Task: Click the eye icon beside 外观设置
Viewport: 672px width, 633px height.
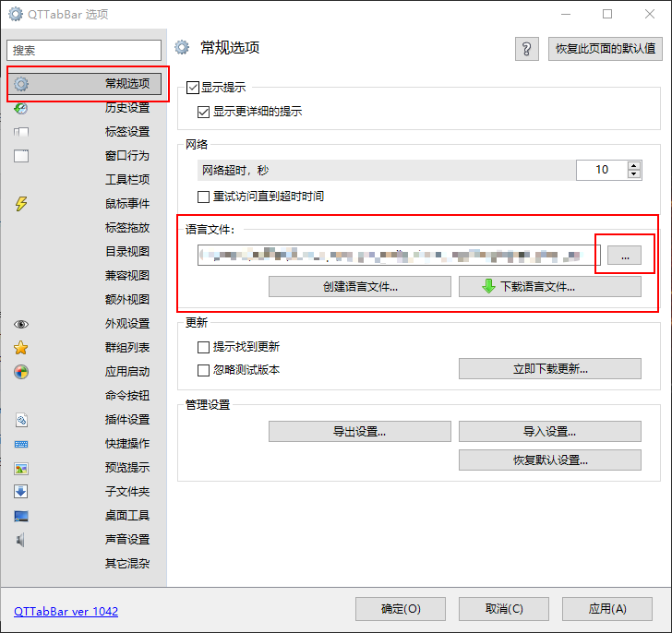Action: pos(21,324)
